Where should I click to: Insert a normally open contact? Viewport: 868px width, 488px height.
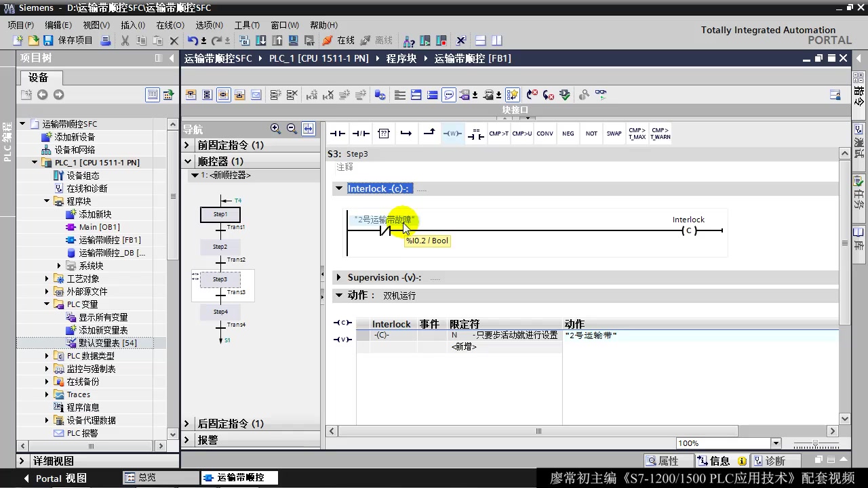[338, 134]
